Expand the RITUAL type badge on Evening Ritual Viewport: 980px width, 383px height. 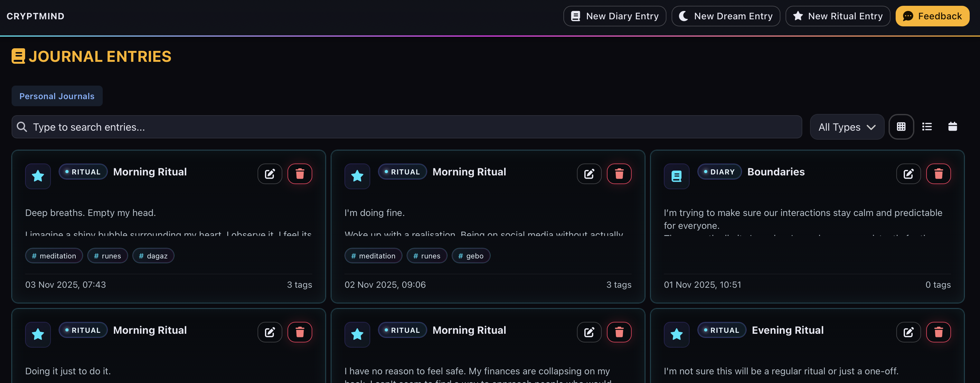(721, 330)
